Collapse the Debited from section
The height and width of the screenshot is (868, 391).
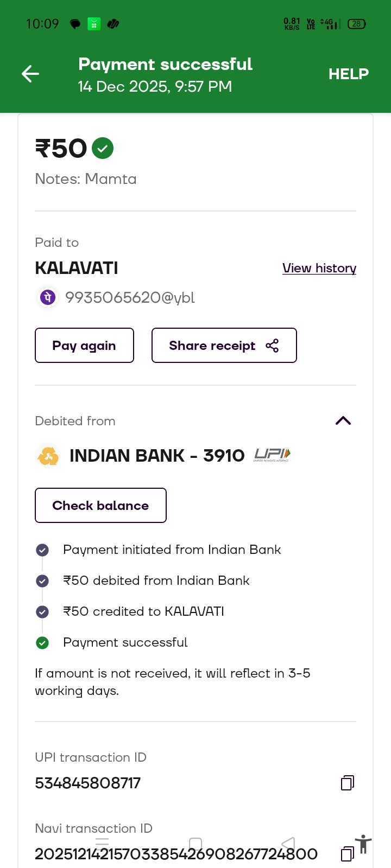point(343,421)
